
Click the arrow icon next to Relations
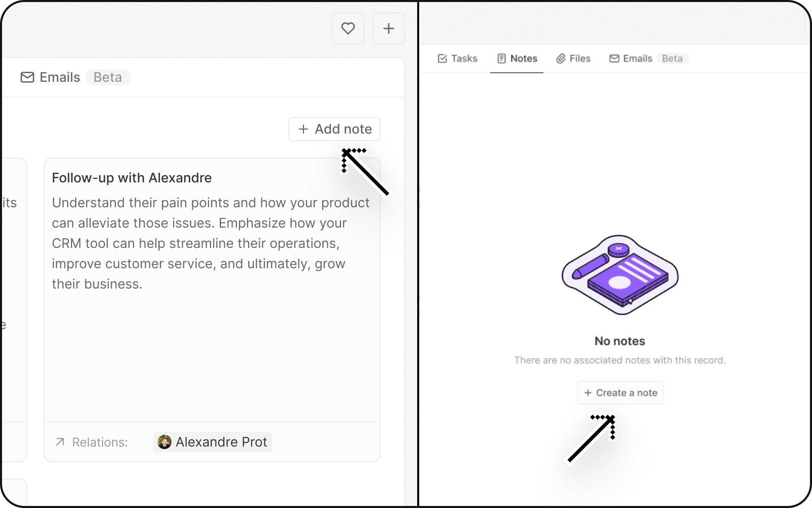[60, 442]
